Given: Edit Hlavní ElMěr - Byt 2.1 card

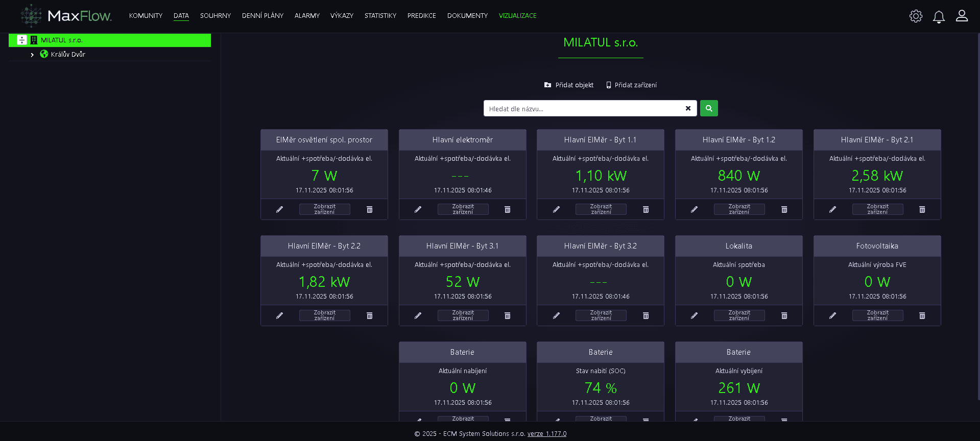Looking at the screenshot, I should [x=832, y=209].
